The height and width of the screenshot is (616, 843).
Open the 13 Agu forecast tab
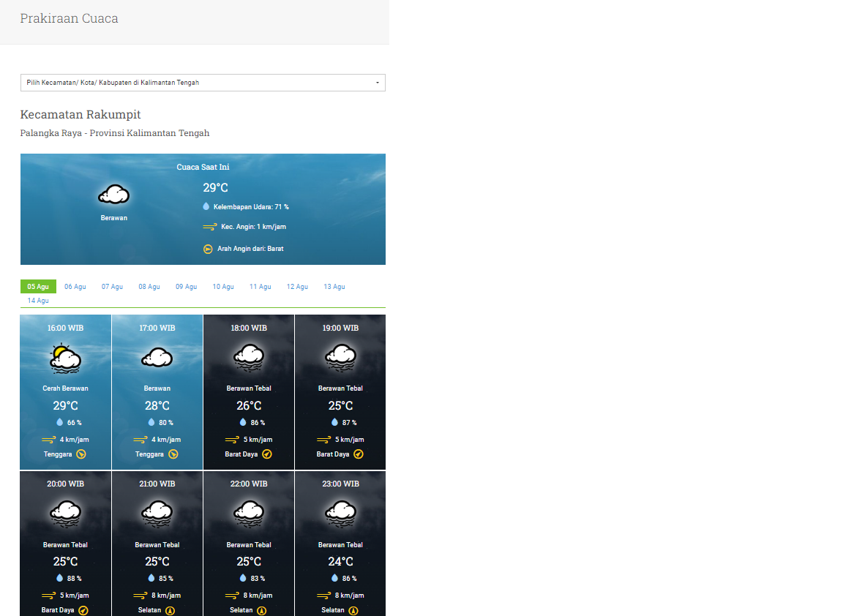[334, 287]
